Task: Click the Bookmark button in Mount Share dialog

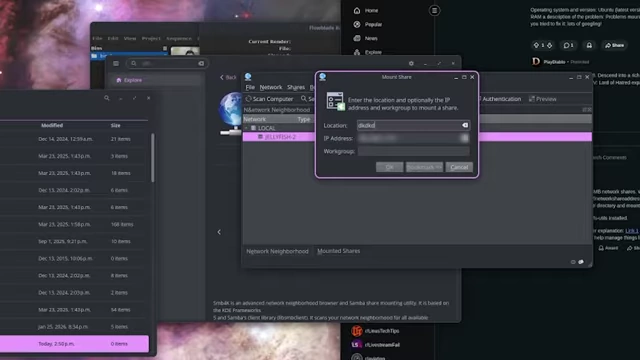Action: pos(424,167)
